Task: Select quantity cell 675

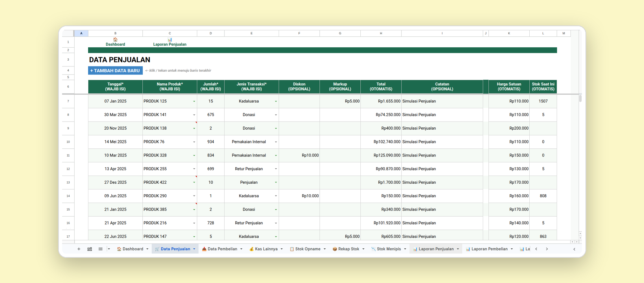Action: [x=211, y=115]
